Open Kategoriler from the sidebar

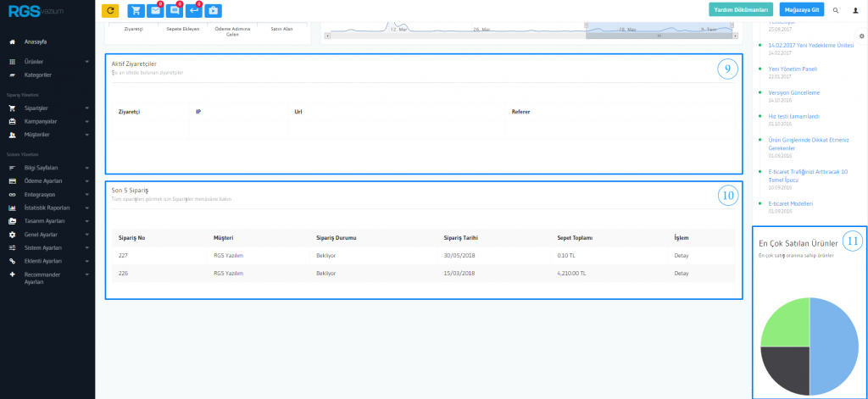(x=39, y=75)
